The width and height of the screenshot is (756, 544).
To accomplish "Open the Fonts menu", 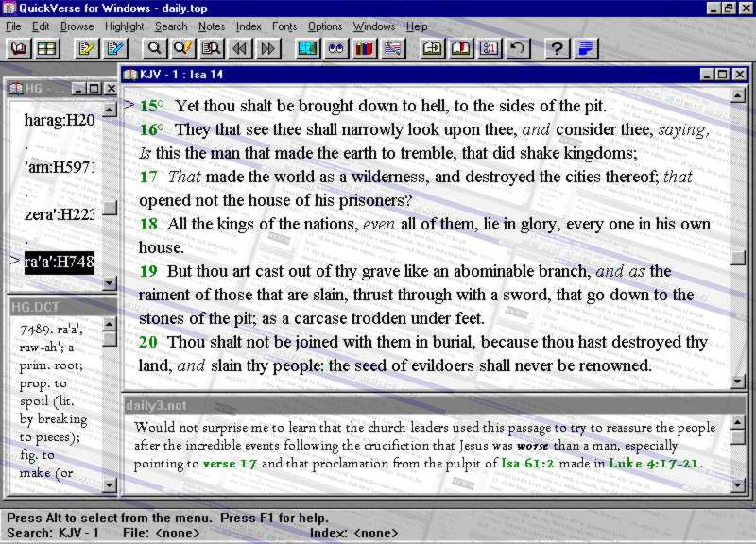I will coord(284,26).
